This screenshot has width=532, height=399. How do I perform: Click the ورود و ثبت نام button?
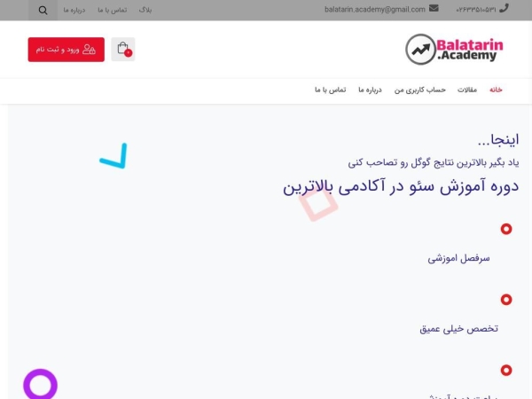click(x=66, y=50)
